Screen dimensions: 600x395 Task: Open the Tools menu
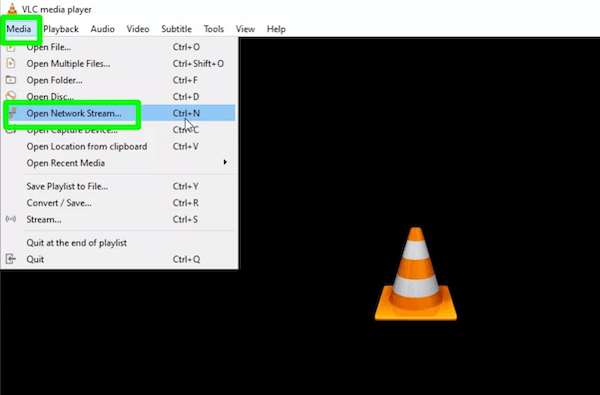click(214, 29)
